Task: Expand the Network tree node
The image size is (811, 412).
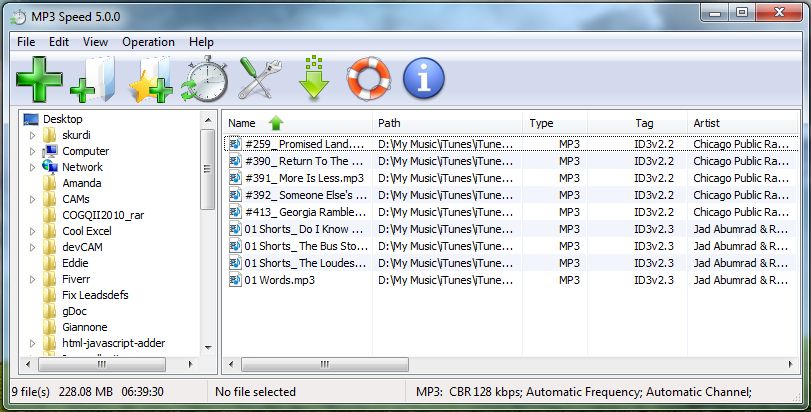Action: (x=33, y=167)
